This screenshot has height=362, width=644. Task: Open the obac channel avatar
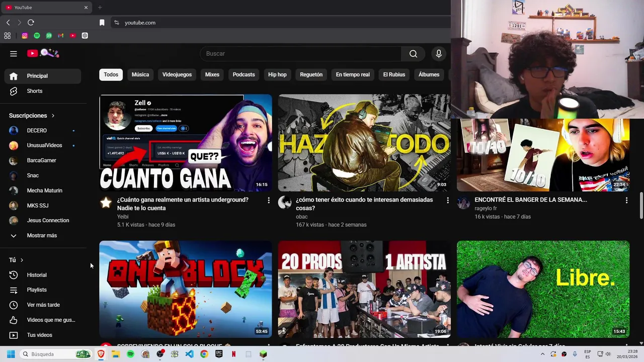click(x=285, y=203)
